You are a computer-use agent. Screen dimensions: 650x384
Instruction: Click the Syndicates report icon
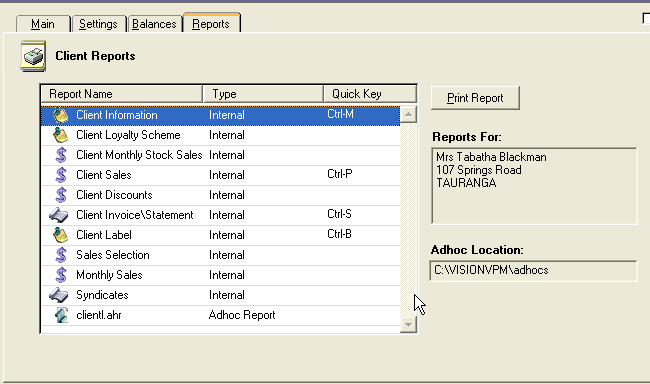[x=58, y=295]
